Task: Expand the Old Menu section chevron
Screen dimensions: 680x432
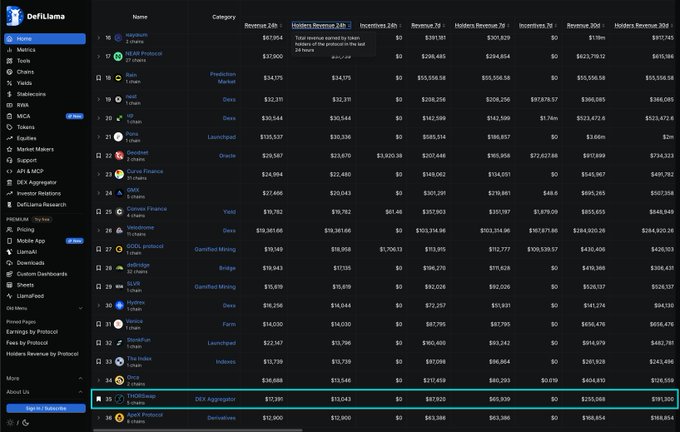Action: coord(80,308)
